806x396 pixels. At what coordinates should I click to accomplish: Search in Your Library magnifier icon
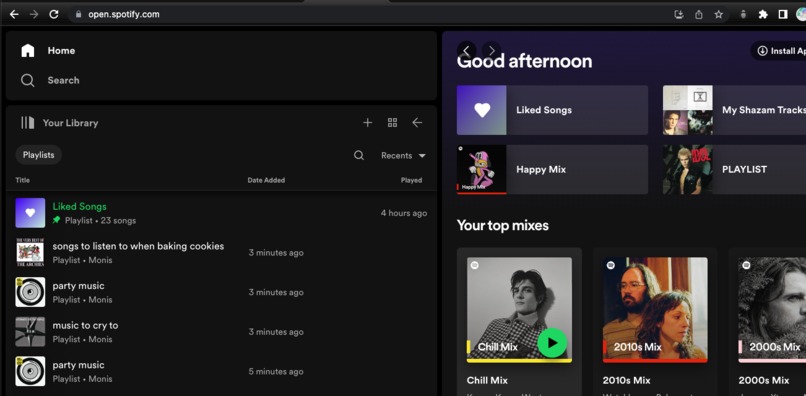pos(359,155)
